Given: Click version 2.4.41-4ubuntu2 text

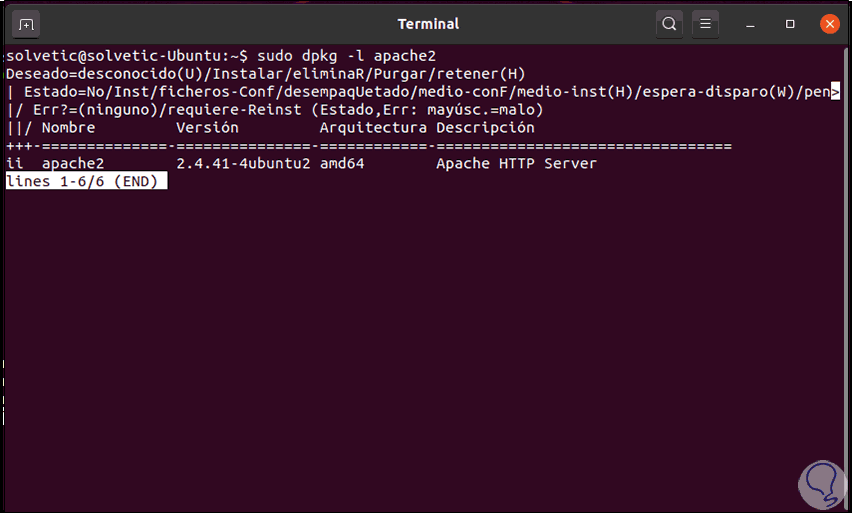Looking at the screenshot, I should coord(243,164).
